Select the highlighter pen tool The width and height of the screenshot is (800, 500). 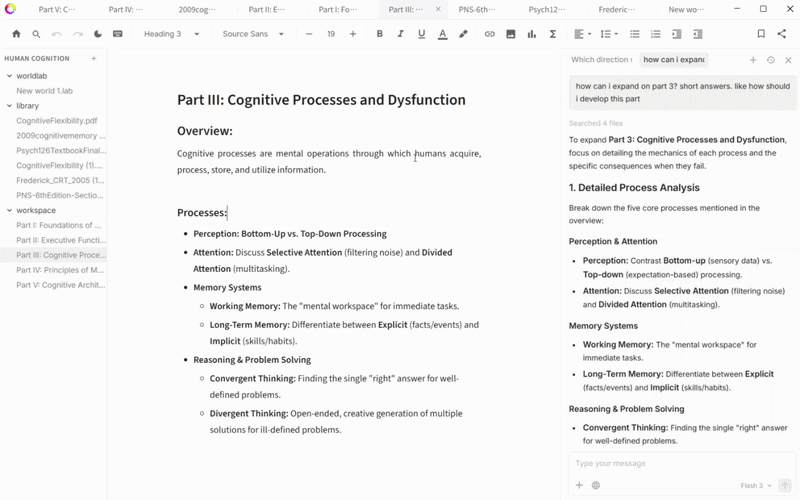click(463, 34)
